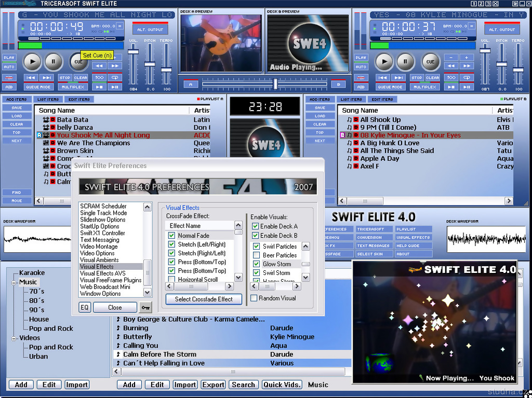The height and width of the screenshot is (398, 532).
Task: Adjust Deck A volume slider handle
Action: point(133,51)
